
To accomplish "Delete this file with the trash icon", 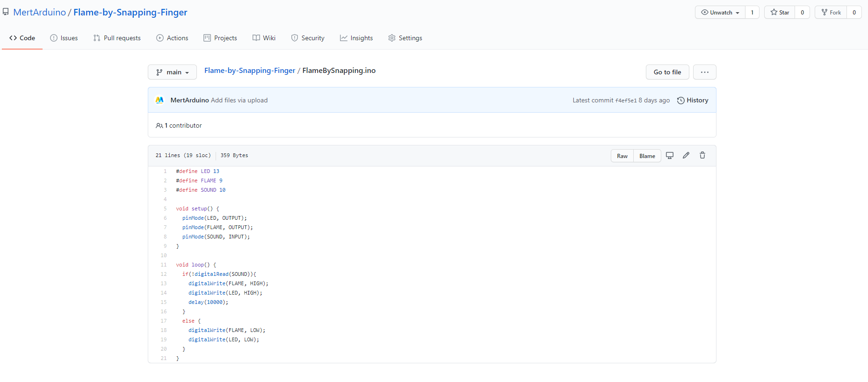I will point(702,156).
